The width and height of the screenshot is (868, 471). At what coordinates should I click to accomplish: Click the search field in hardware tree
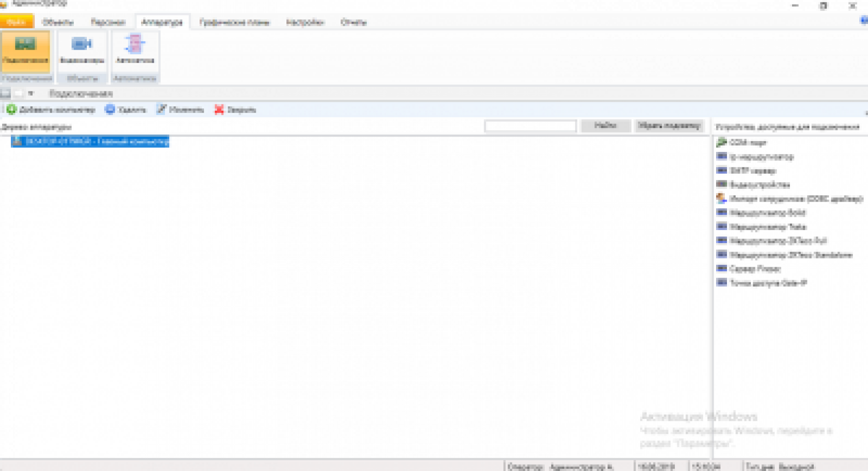(x=530, y=126)
